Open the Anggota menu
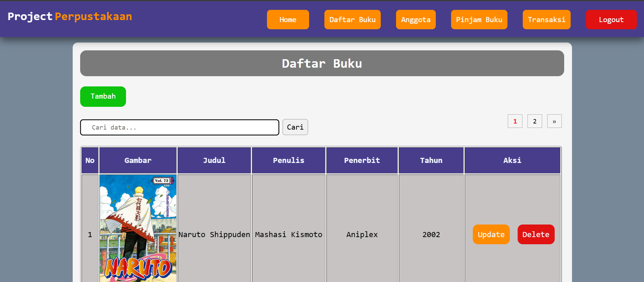The height and width of the screenshot is (282, 644). click(x=416, y=20)
